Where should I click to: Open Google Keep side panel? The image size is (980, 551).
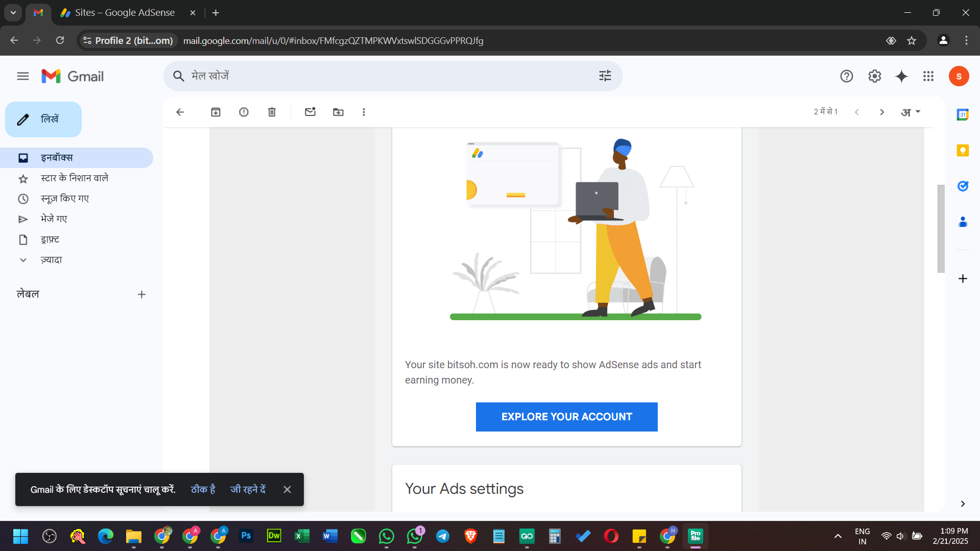click(963, 151)
